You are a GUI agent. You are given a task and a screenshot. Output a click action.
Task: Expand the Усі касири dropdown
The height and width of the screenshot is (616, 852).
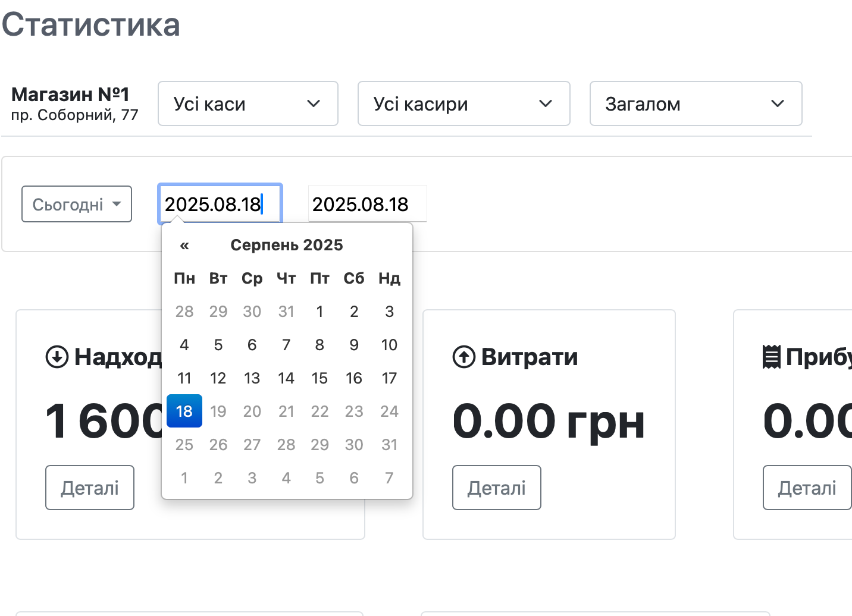(463, 103)
